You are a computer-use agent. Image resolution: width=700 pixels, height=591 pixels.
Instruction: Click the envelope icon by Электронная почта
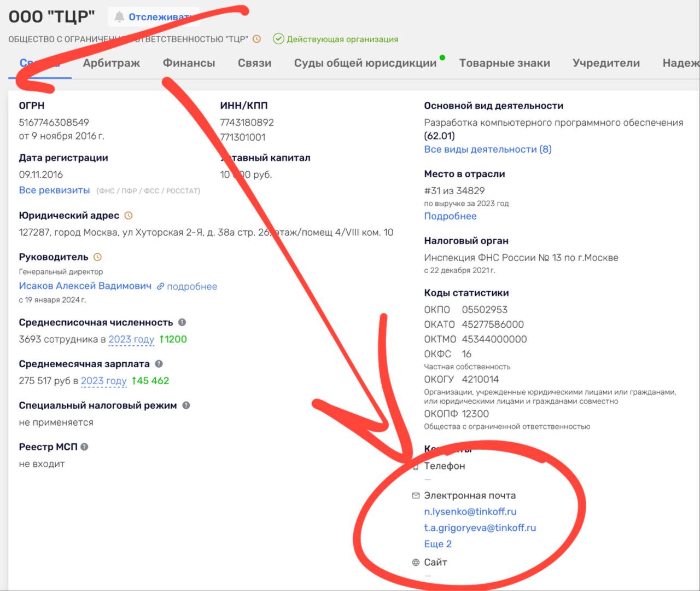coord(416,496)
